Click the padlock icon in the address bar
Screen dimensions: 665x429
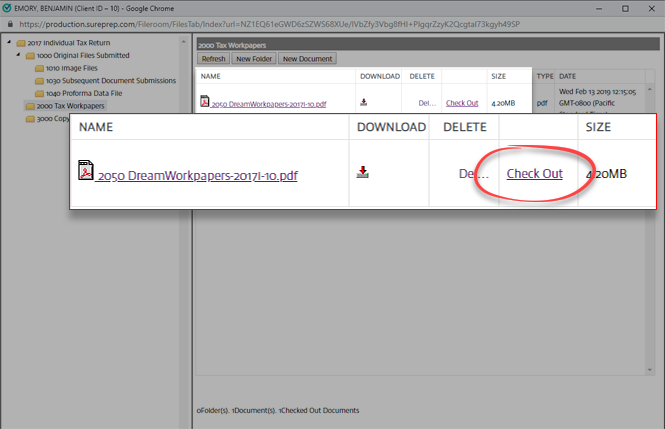click(9, 22)
